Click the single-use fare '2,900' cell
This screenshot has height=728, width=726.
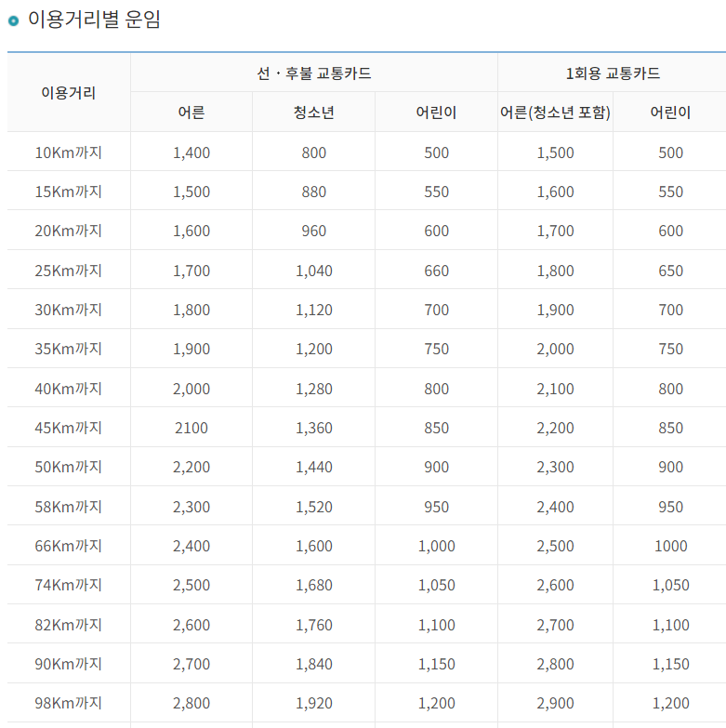click(x=555, y=704)
